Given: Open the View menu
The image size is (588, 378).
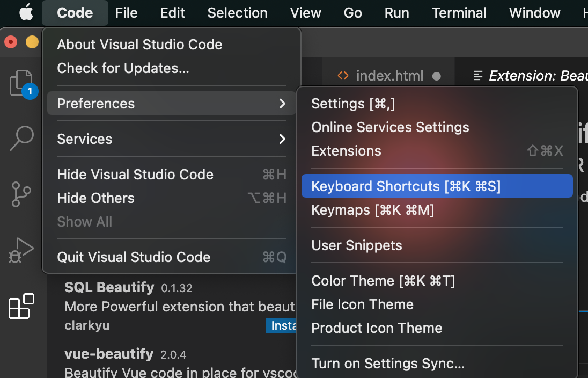Looking at the screenshot, I should (x=306, y=13).
